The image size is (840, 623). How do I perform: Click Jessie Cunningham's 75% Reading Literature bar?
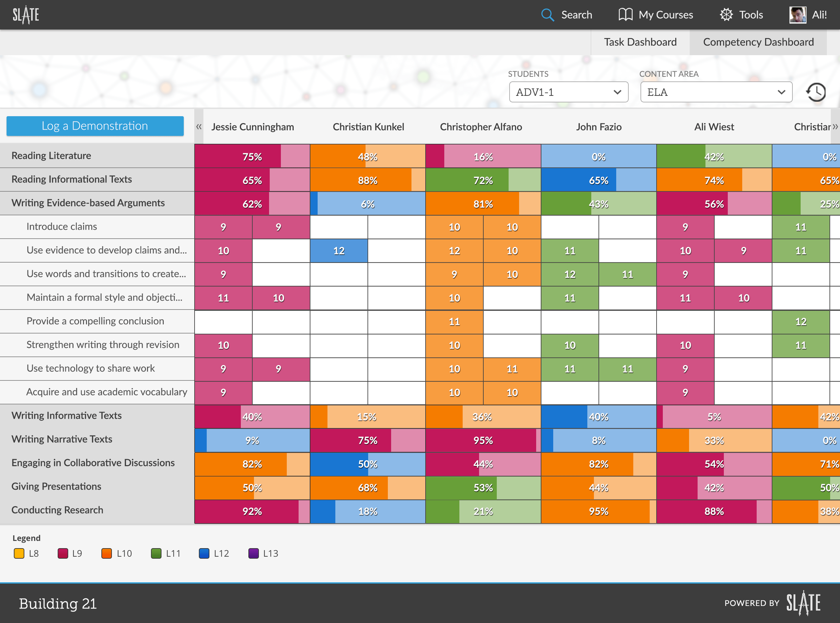(252, 156)
